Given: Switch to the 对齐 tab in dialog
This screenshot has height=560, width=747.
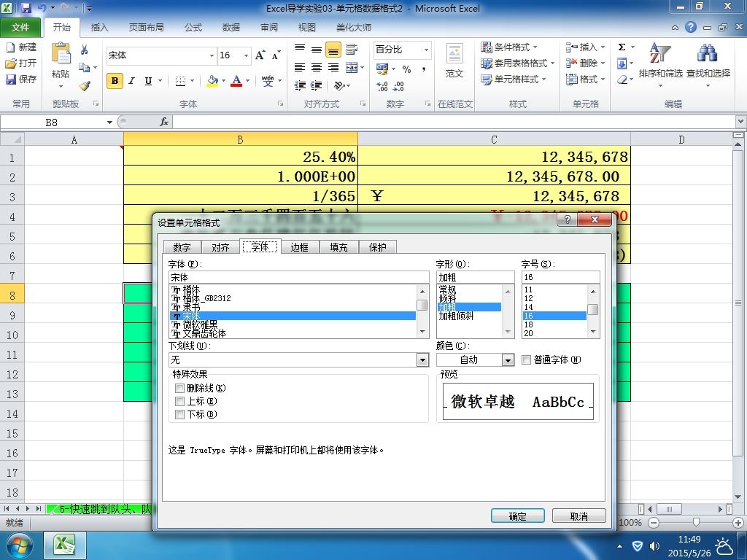Looking at the screenshot, I should [220, 247].
